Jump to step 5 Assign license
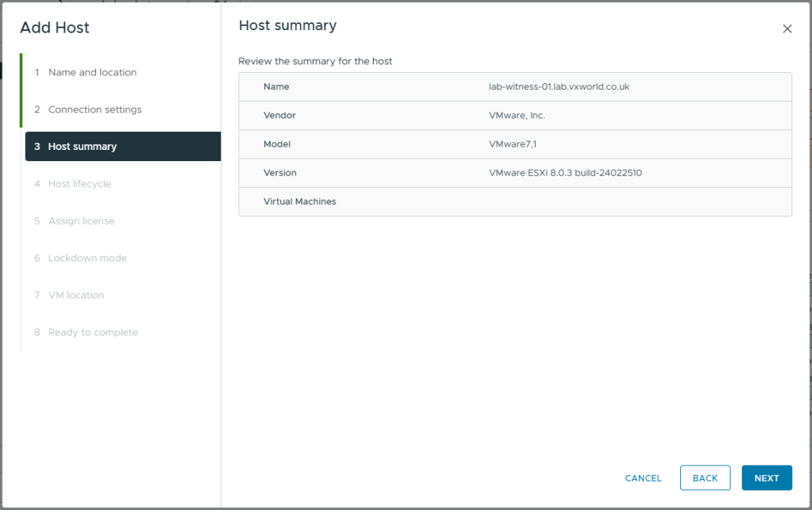Screen dimensions: 812x510 point(81,221)
